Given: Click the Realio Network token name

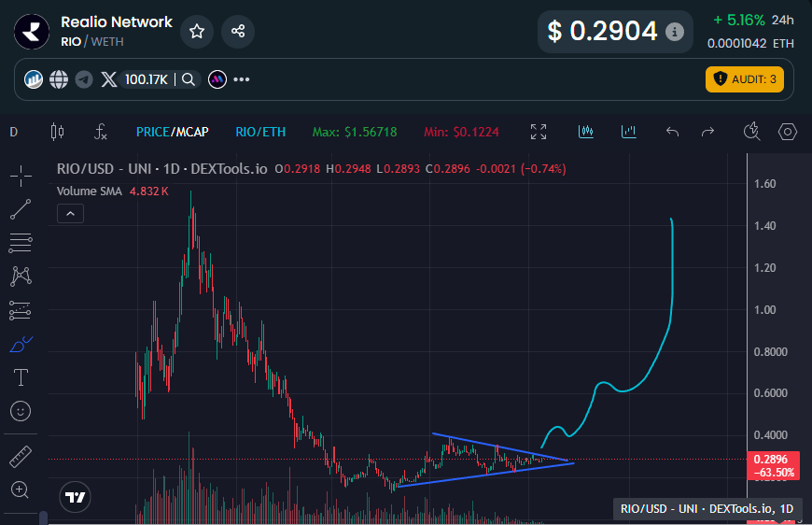Looking at the screenshot, I should click(x=117, y=21).
